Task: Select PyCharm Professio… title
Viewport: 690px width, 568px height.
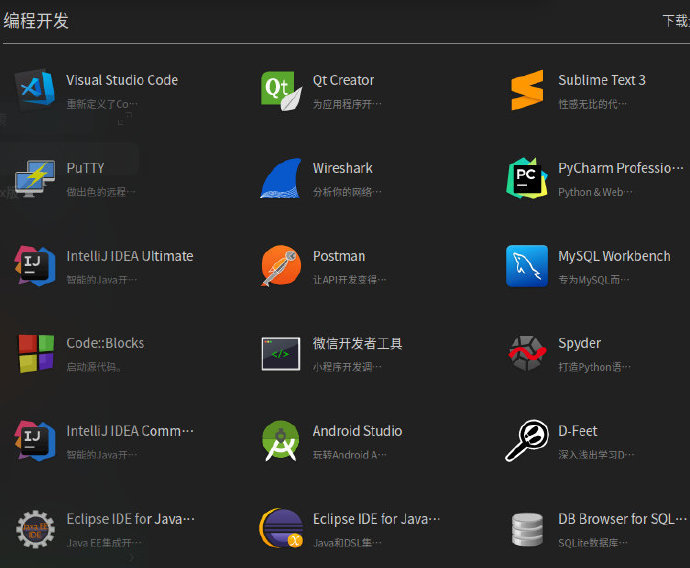Action: pos(621,168)
